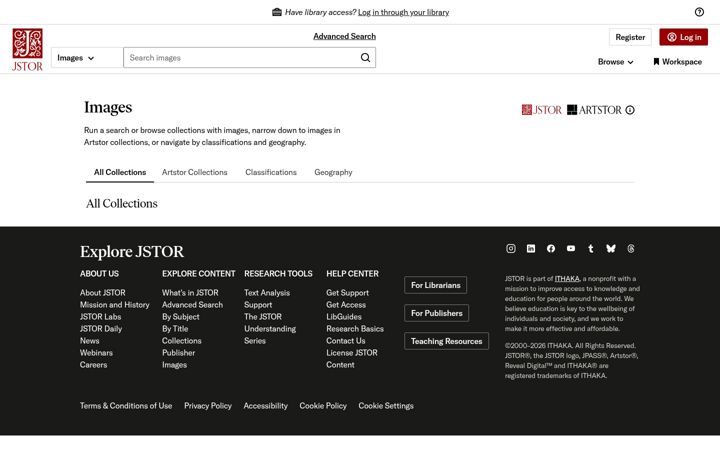The height and width of the screenshot is (450, 720).
Task: Open What's in JSTOR footer link
Action: pyautogui.click(x=190, y=292)
